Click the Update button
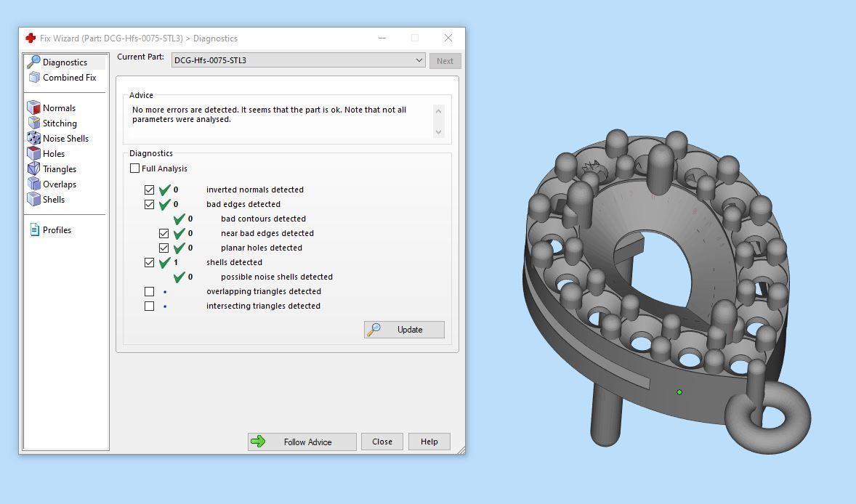Image resolution: width=856 pixels, height=504 pixels. tap(404, 330)
